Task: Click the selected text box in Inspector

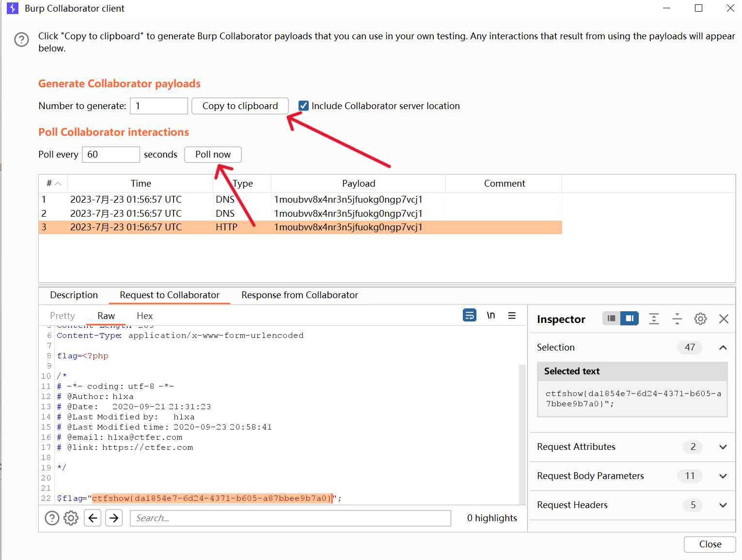Action: click(x=632, y=399)
